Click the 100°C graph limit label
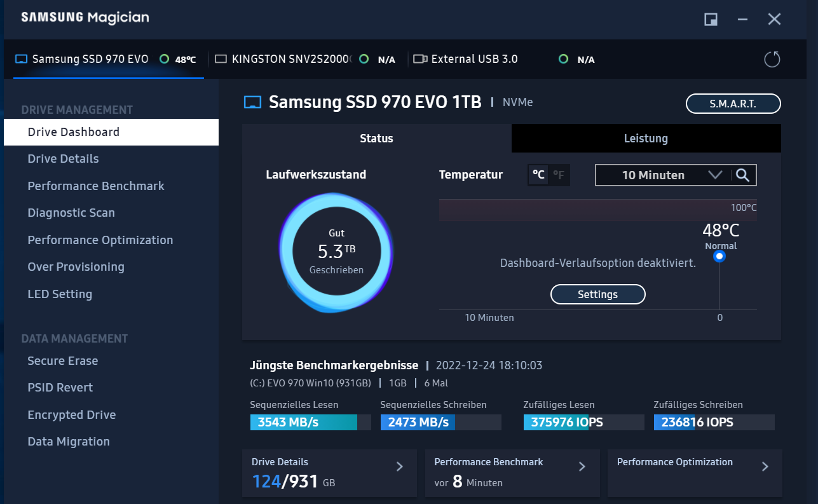 pyautogui.click(x=744, y=208)
